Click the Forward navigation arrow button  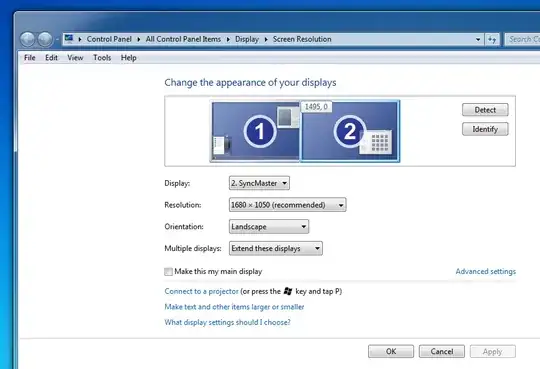[45, 39]
